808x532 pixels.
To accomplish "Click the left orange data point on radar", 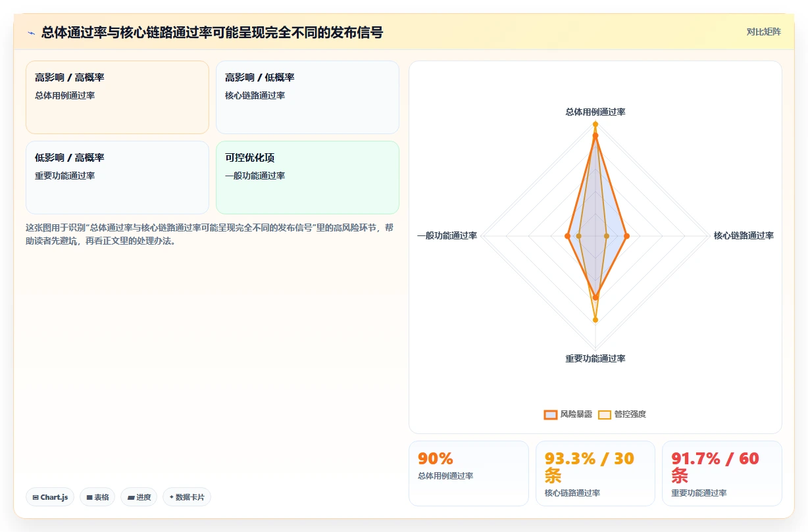I will pyautogui.click(x=567, y=235).
